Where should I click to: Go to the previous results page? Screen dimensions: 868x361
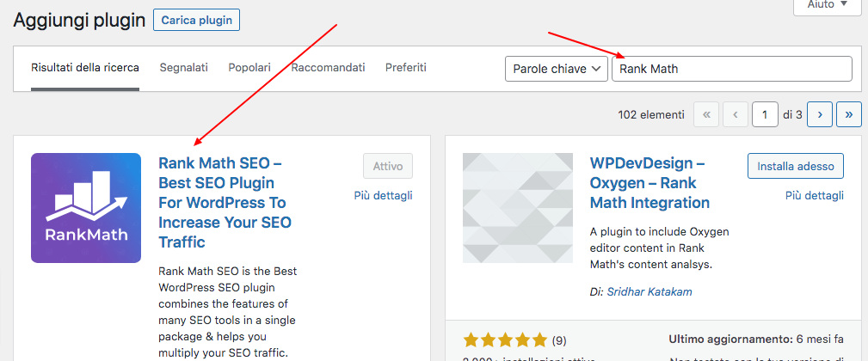[736, 115]
